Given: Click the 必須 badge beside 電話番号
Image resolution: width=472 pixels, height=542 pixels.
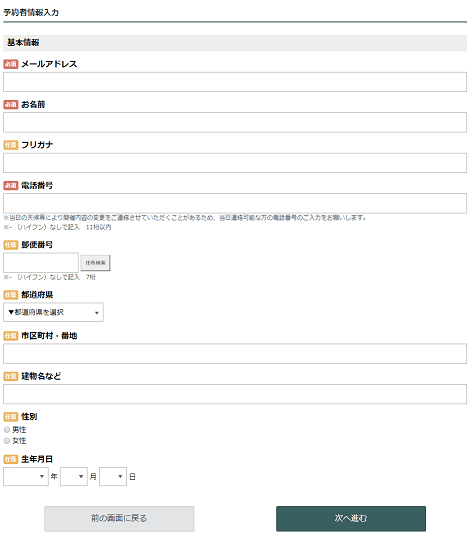Looking at the screenshot, I should [11, 186].
